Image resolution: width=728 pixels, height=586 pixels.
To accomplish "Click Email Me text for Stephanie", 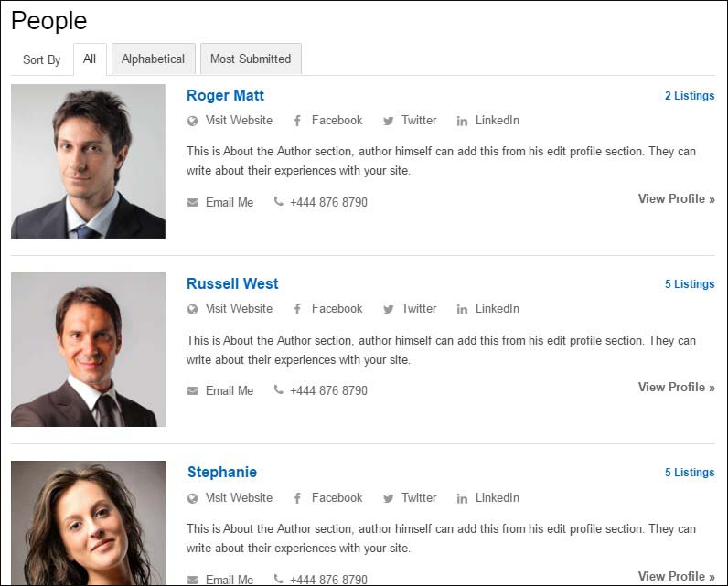I will [230, 580].
